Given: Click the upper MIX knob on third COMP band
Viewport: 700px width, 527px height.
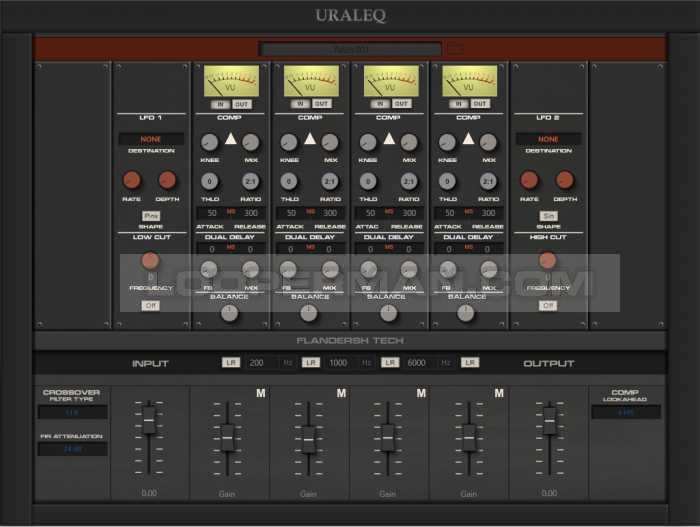Looking at the screenshot, I should coord(408,142).
